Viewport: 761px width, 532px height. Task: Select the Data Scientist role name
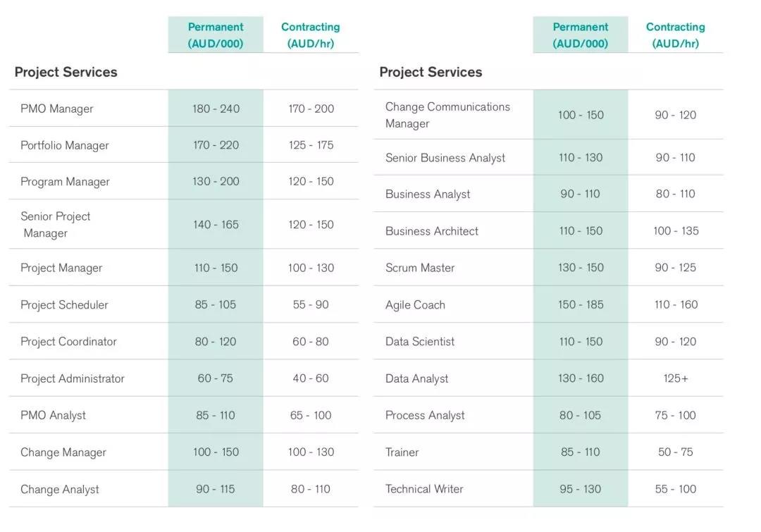[420, 341]
